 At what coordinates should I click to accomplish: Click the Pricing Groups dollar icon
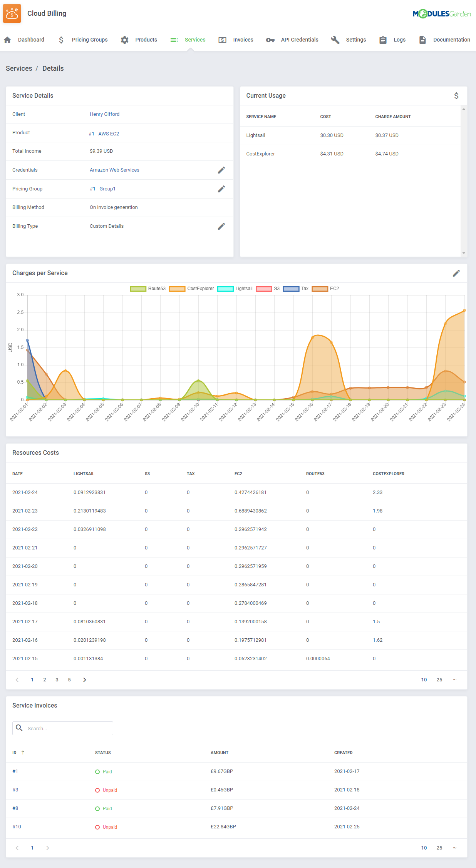[x=61, y=40]
